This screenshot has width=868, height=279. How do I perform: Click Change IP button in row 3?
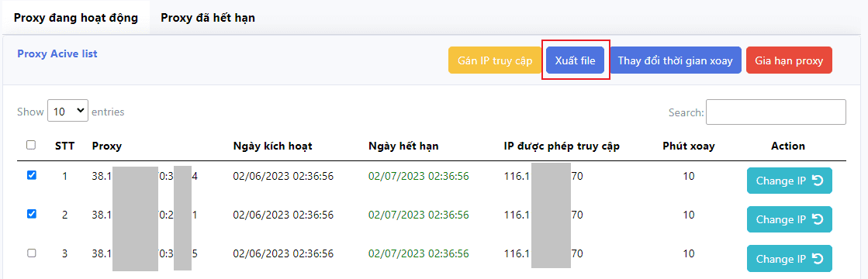pyautogui.click(x=789, y=258)
